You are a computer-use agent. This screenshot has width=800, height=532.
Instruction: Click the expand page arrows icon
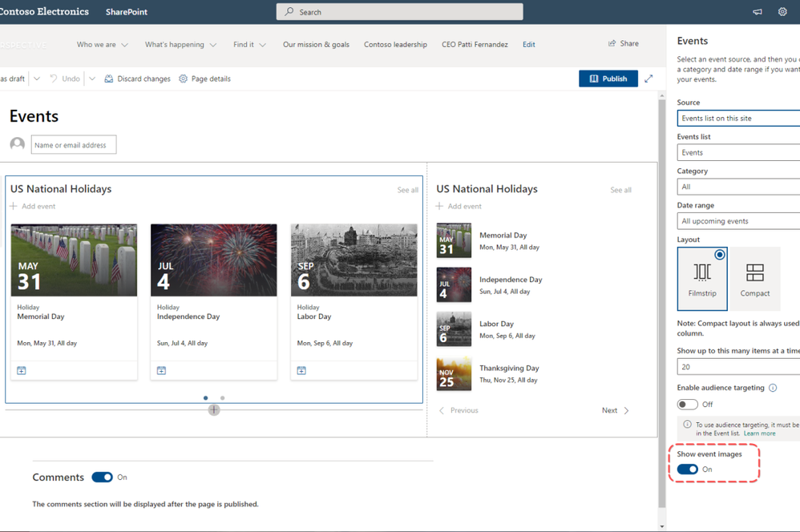[648, 79]
